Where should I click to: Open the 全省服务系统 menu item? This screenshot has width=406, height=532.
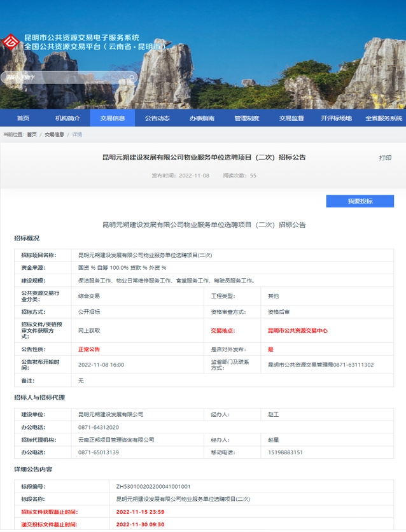pyautogui.click(x=384, y=118)
